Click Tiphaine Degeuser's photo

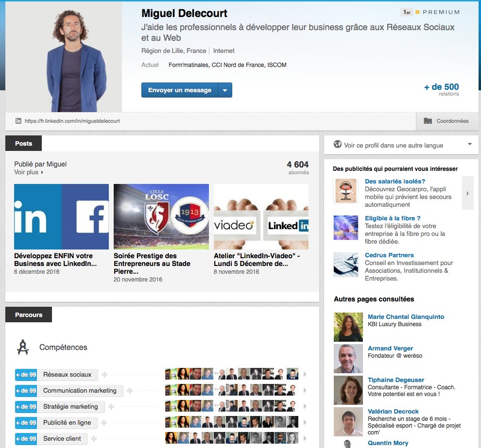348,390
